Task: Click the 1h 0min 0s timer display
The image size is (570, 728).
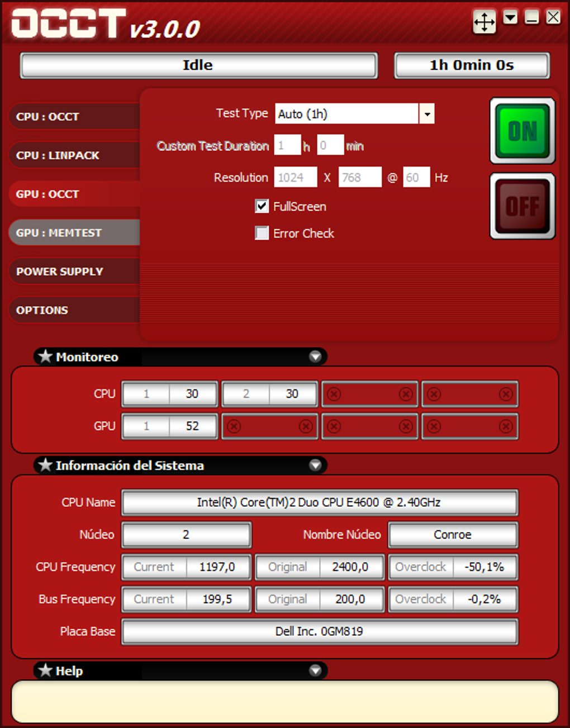Action: [x=472, y=65]
